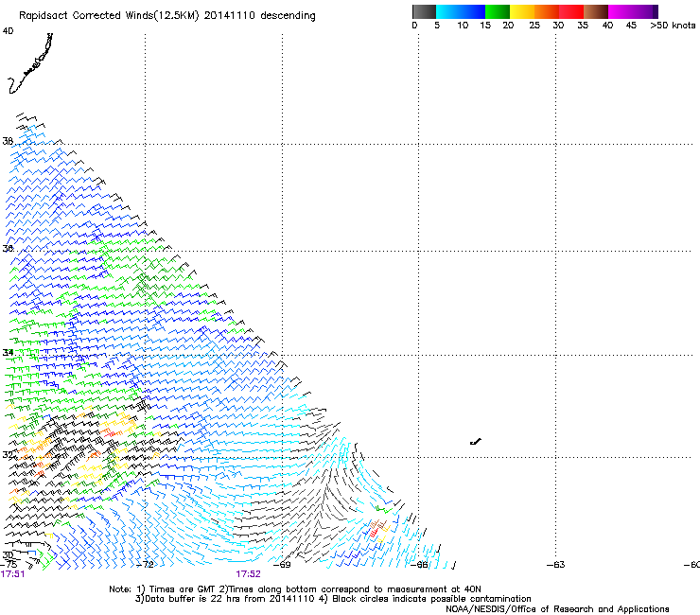The height and width of the screenshot is (615, 700).
Task: Select the yellow 20–25 knot legend swatch
Action: 522,11
